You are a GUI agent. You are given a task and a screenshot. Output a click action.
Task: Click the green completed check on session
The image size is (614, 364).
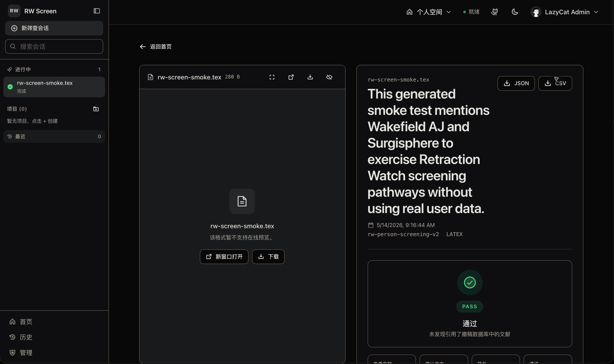10,87
